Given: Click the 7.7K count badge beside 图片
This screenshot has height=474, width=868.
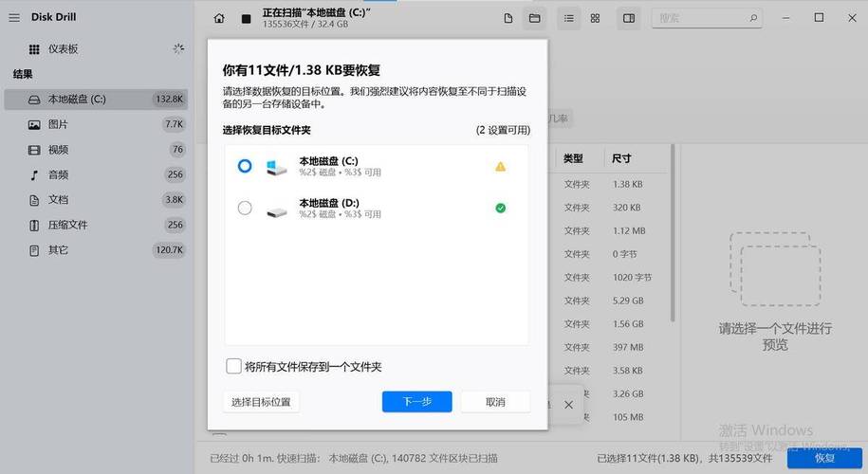Looking at the screenshot, I should [x=174, y=124].
